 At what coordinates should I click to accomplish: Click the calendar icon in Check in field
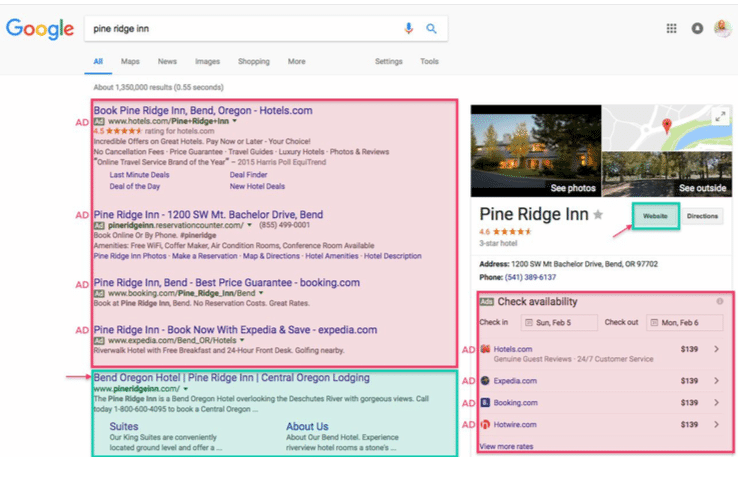(529, 323)
